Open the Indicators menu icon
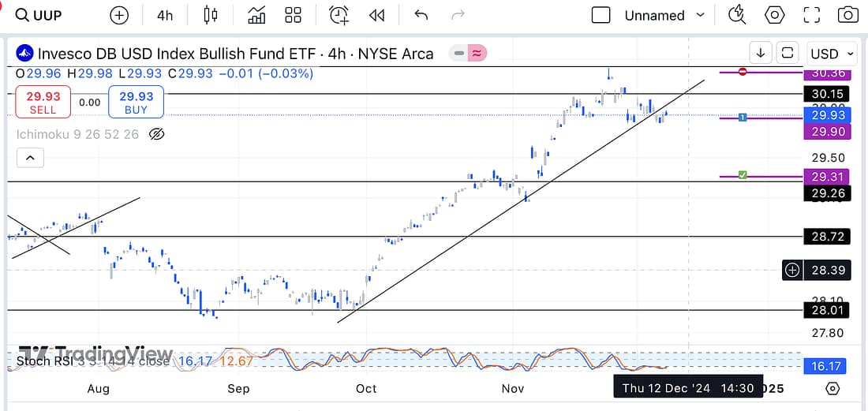Screen dimensions: 868x411 pos(256,15)
